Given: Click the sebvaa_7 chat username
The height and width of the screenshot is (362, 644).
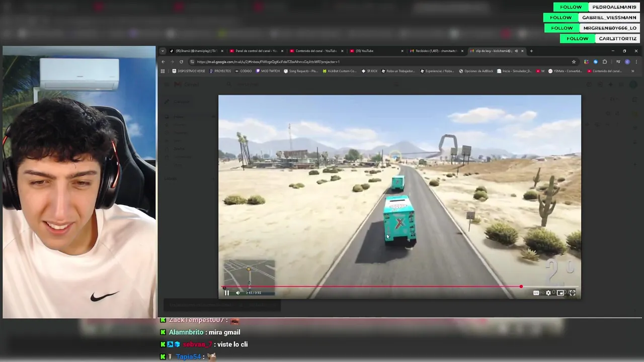Looking at the screenshot, I should click(x=197, y=344).
